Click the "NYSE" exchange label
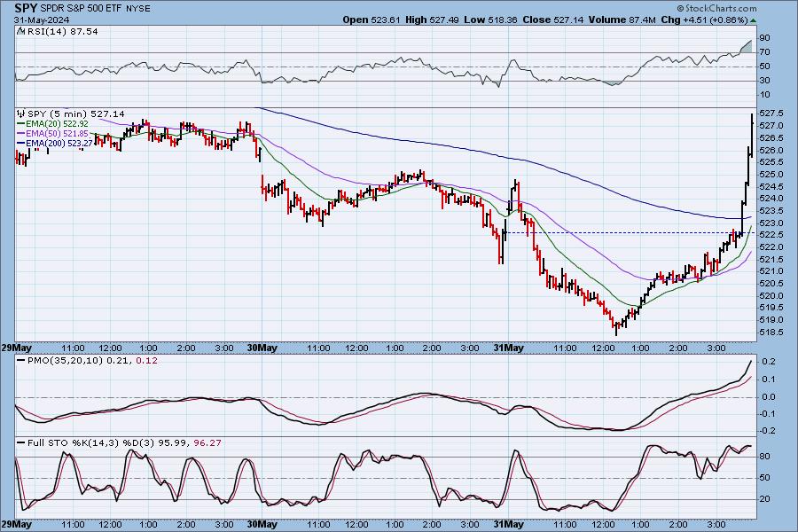This screenshot has height=532, width=798. [138, 9]
